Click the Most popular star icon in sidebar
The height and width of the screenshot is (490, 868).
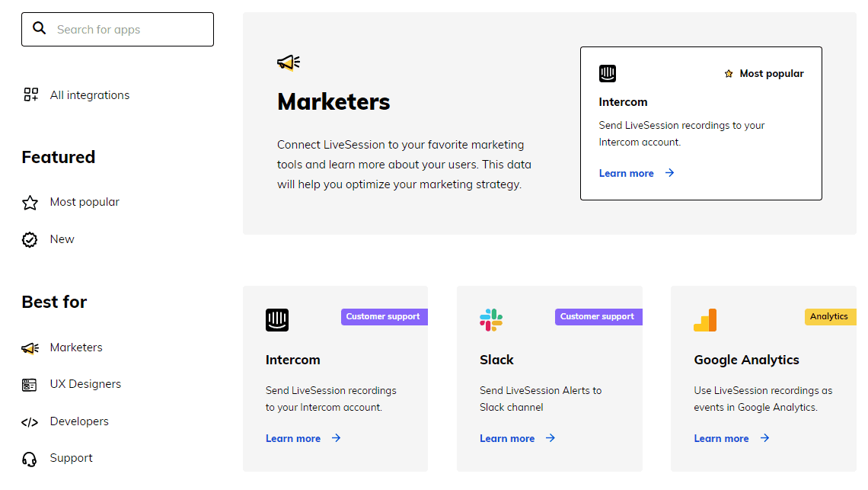pyautogui.click(x=30, y=203)
